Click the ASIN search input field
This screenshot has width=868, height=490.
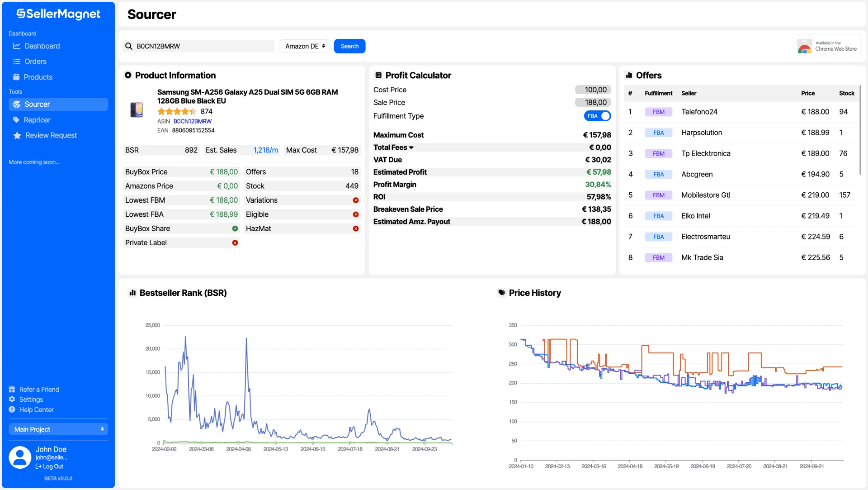203,46
